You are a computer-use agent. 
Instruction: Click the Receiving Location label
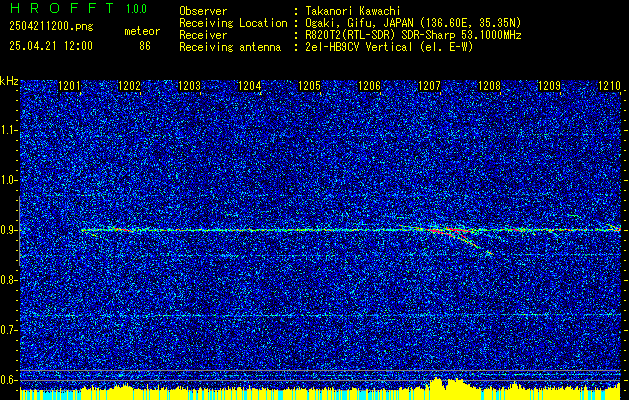[233, 23]
